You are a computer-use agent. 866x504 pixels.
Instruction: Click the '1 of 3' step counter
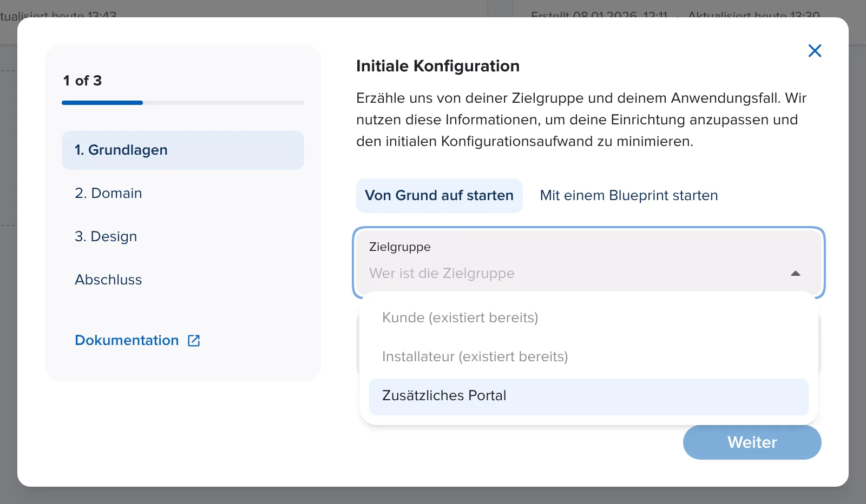82,81
